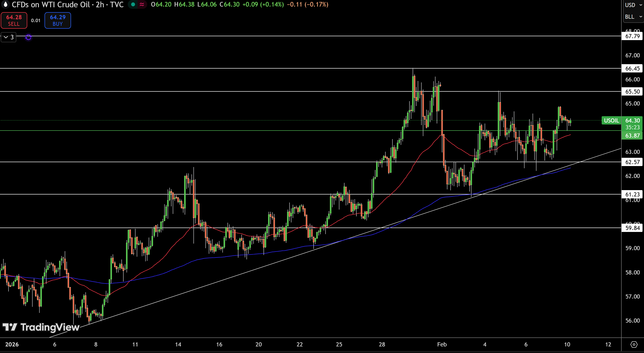Image resolution: width=644 pixels, height=353 pixels.
Task: Click the 14 date label on time axis
Action: coord(178,344)
